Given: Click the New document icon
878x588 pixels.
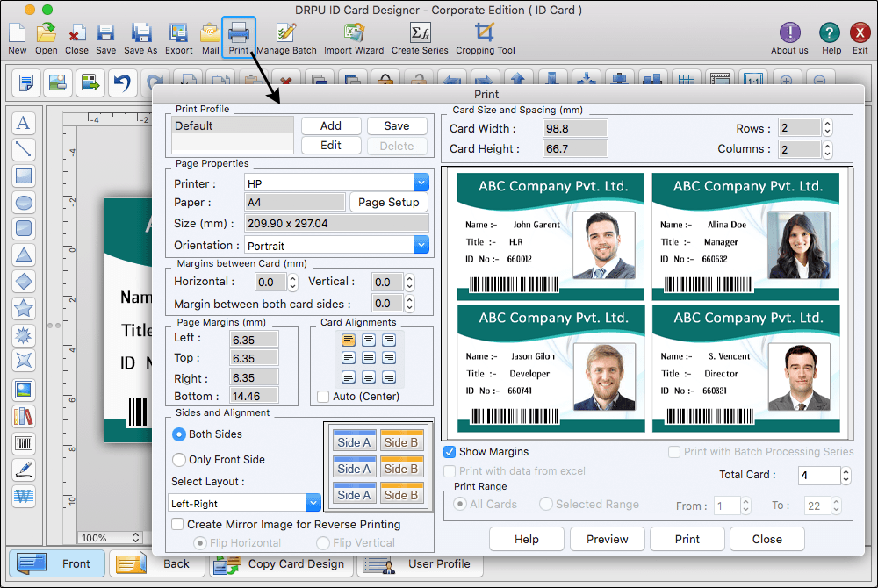Looking at the screenshot, I should (x=17, y=38).
